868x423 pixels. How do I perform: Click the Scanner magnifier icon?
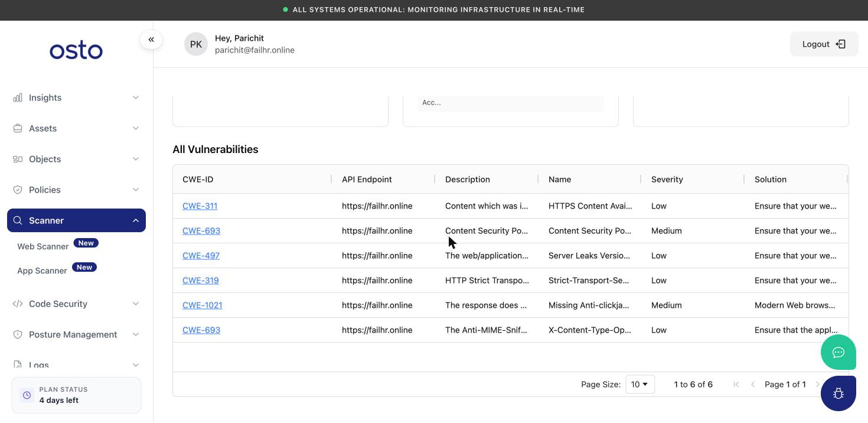18,220
